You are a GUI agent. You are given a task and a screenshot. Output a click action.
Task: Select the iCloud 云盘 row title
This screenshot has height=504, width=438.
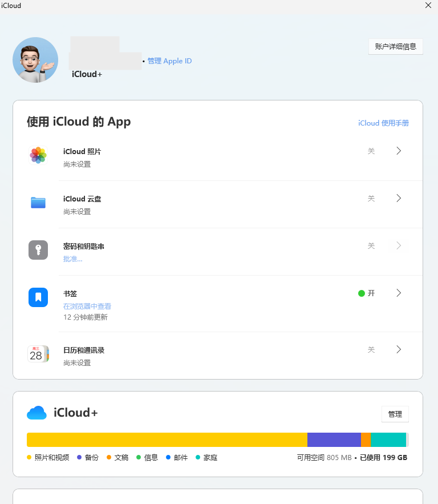point(82,199)
